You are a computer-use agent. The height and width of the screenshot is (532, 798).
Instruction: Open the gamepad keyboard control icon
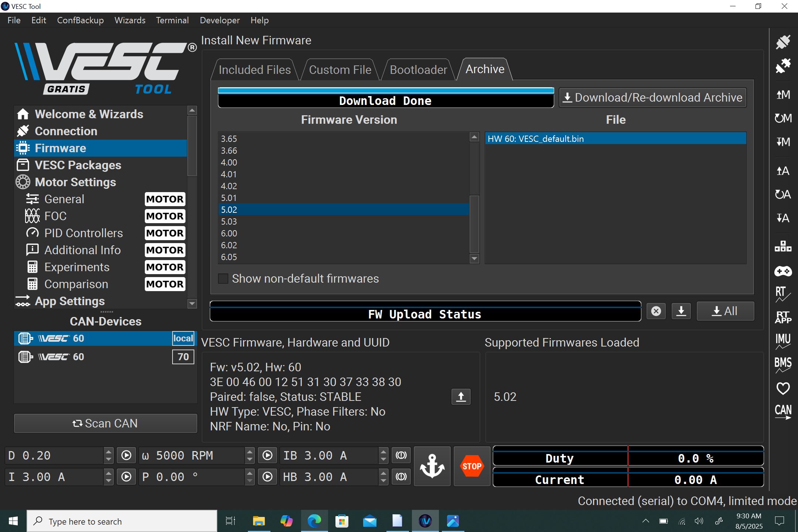[x=783, y=272]
